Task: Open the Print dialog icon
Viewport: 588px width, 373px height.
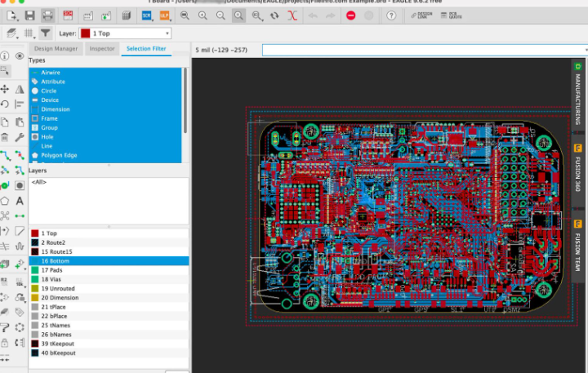Action: (x=47, y=16)
